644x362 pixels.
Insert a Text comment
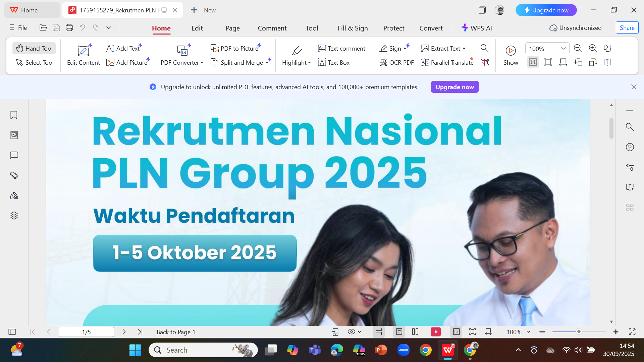coord(341,48)
